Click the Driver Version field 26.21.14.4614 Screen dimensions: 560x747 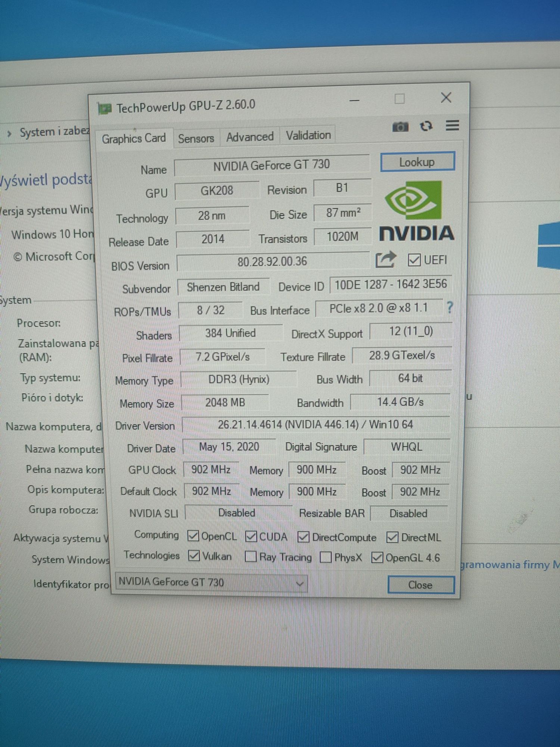pyautogui.click(x=316, y=425)
